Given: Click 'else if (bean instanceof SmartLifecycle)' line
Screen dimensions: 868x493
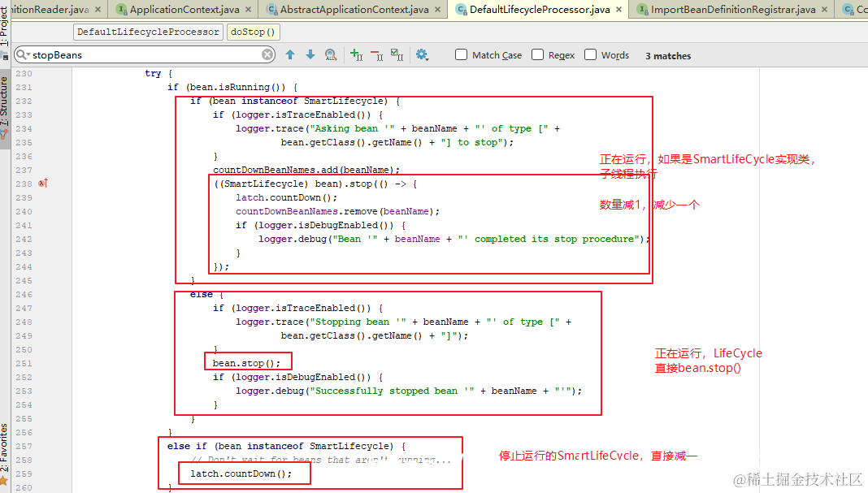Looking at the screenshot, I should coord(286,446).
